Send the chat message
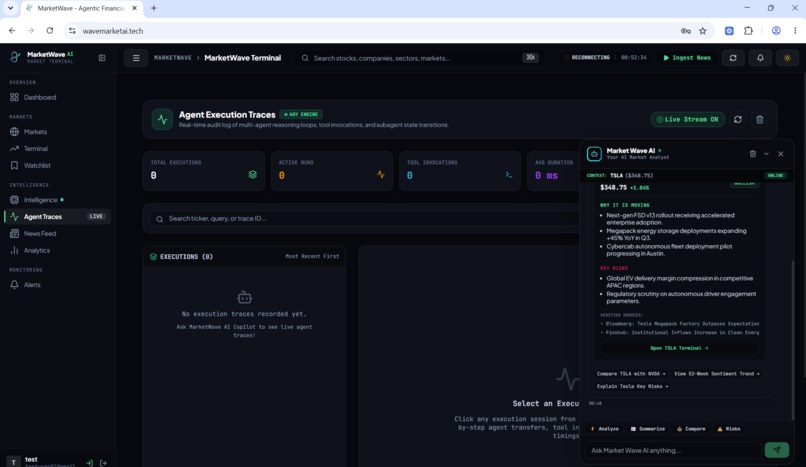 click(777, 450)
